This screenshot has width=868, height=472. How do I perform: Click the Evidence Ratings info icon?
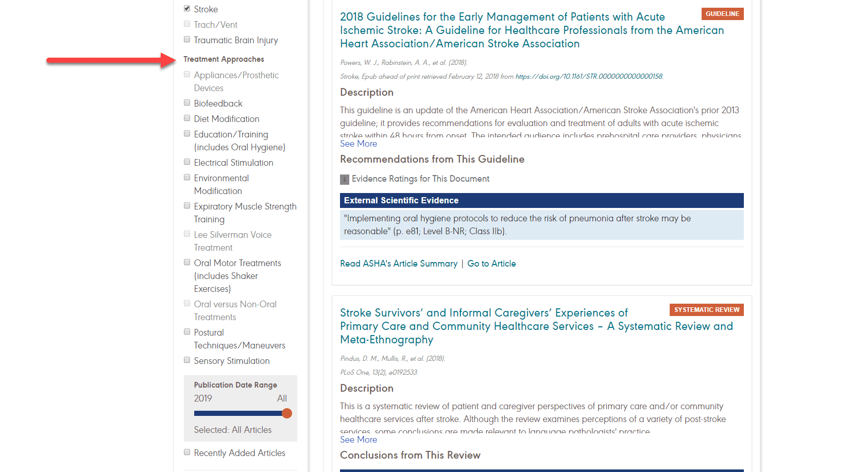coord(345,180)
